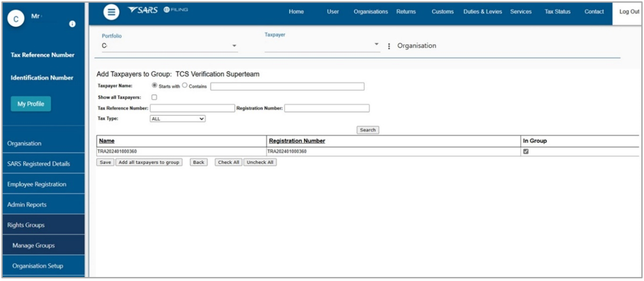This screenshot has width=644, height=281.
Task: Open Organisation in the sidebar
Action: [44, 143]
